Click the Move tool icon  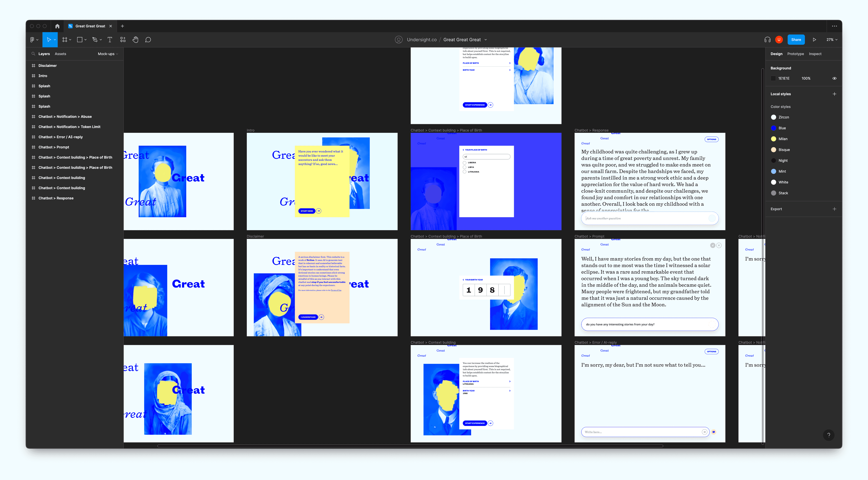[49, 40]
